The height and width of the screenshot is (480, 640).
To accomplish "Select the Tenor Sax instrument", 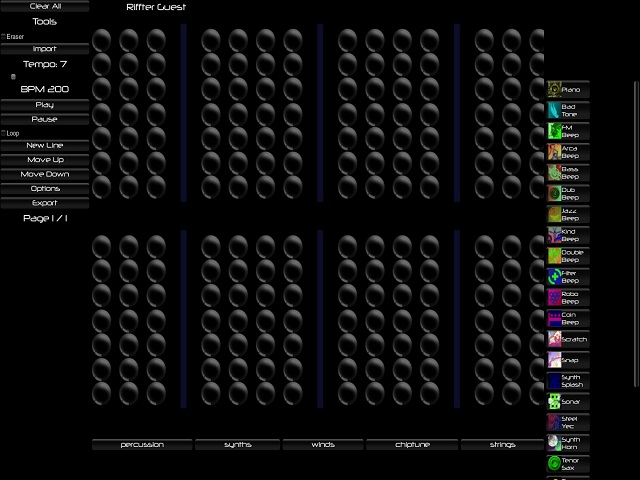I will pyautogui.click(x=568, y=464).
